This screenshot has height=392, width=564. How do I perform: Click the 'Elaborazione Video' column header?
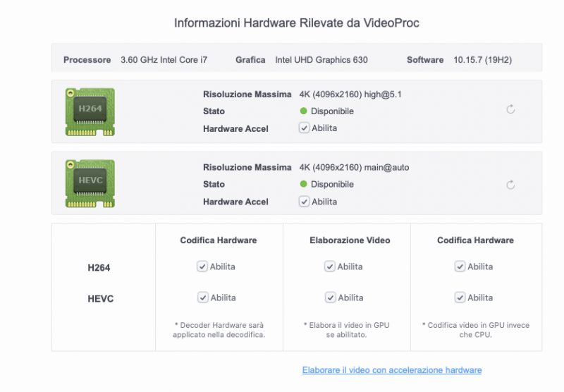click(350, 240)
